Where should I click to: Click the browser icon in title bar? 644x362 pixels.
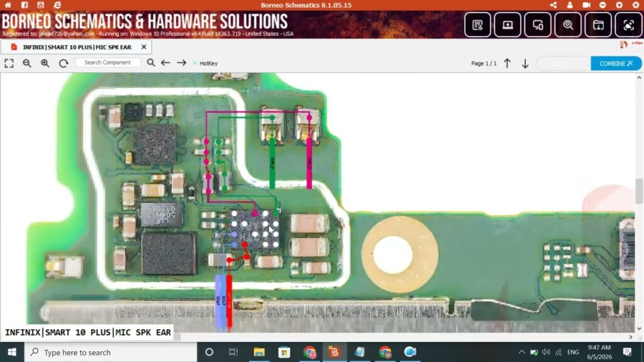[x=57, y=5]
